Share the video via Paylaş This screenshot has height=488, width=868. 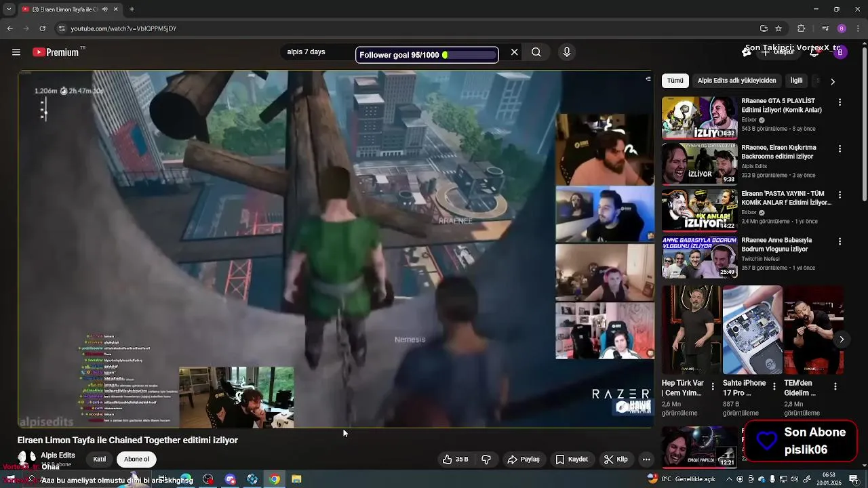[x=524, y=460]
